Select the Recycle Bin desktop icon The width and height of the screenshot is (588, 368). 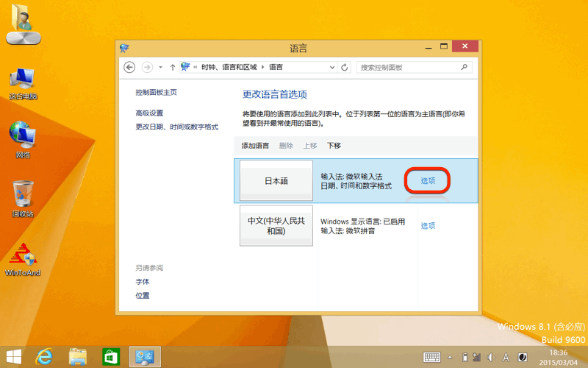[x=23, y=197]
